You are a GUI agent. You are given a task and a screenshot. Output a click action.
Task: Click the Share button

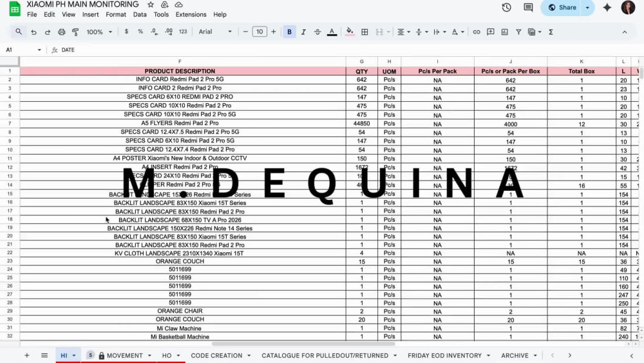(562, 7)
